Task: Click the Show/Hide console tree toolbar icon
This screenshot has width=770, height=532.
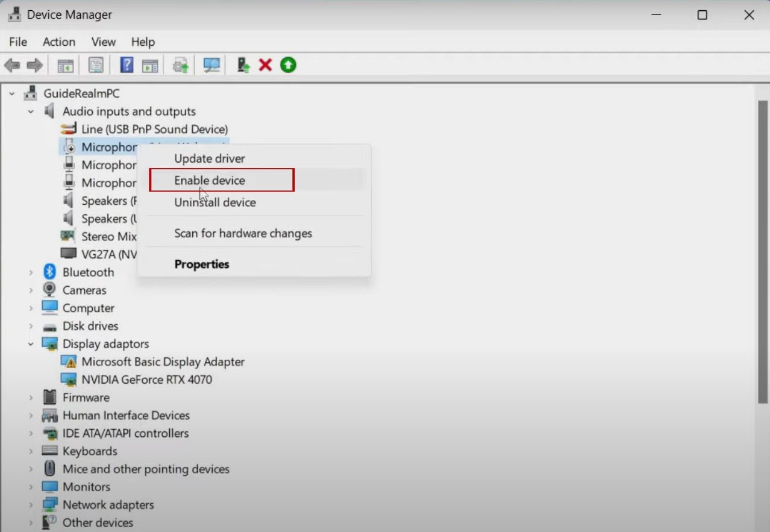Action: point(64,64)
